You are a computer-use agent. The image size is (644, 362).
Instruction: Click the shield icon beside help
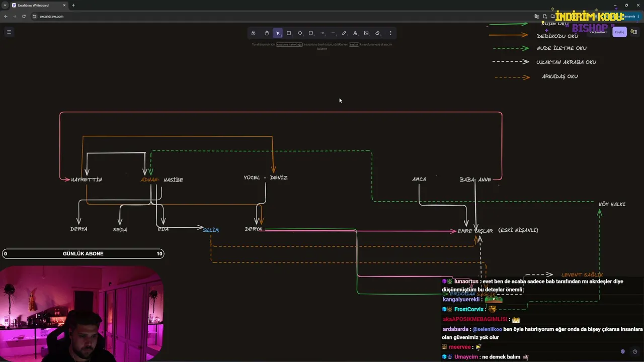[x=623, y=351]
